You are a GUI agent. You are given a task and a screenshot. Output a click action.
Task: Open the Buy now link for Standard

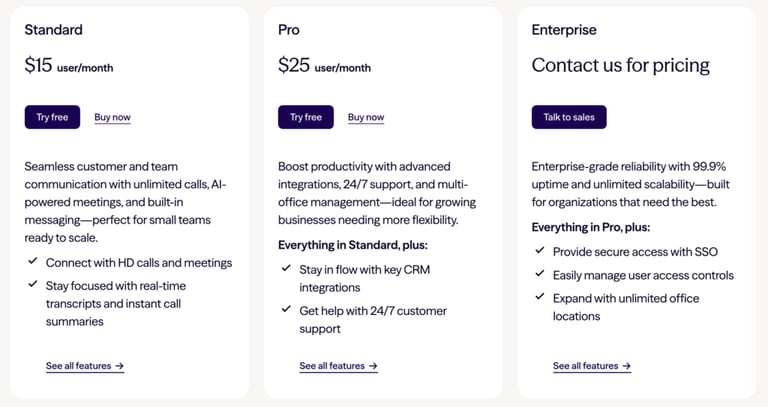pos(113,118)
